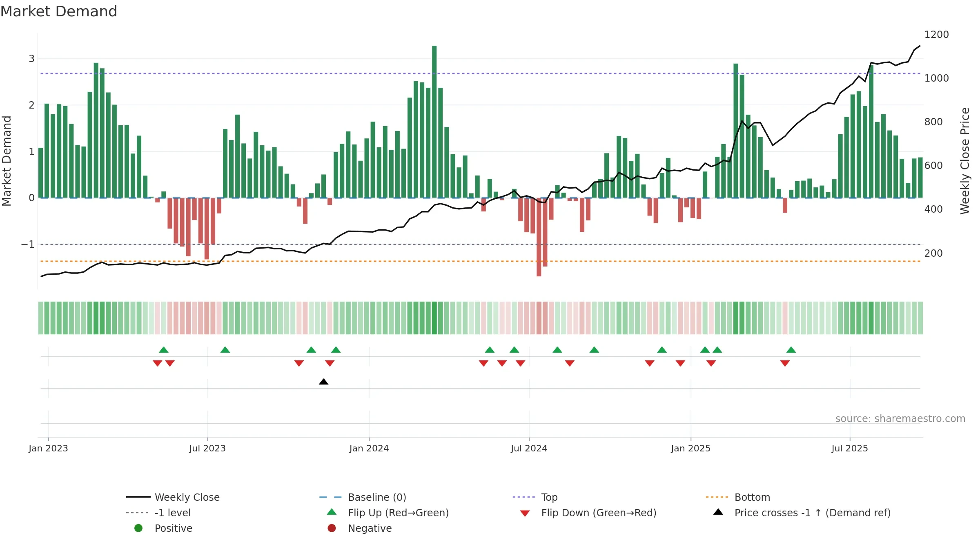
Task: Click the Market Demand chart title
Action: point(59,11)
